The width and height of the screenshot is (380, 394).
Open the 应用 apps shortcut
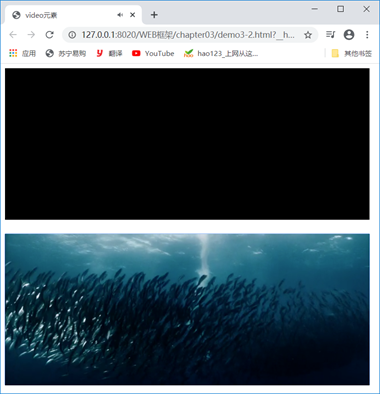click(22, 53)
